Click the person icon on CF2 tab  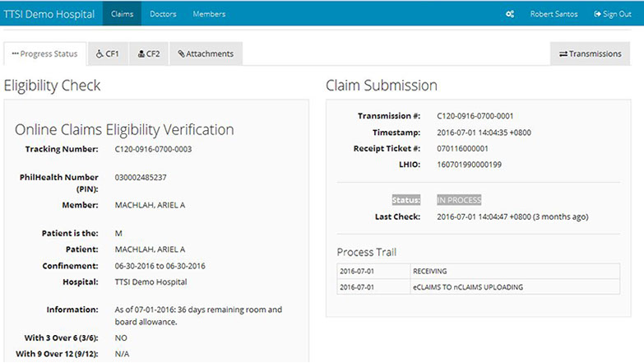tap(141, 54)
